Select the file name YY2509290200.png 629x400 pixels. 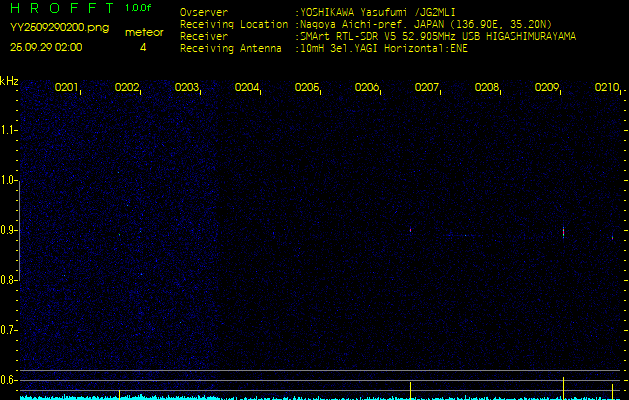(x=59, y=28)
